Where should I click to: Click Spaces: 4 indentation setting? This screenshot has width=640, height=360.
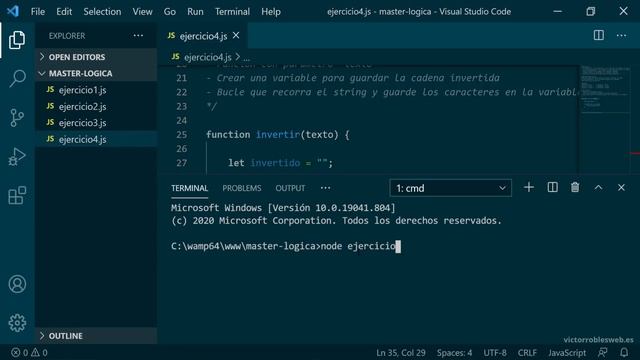[454, 353]
